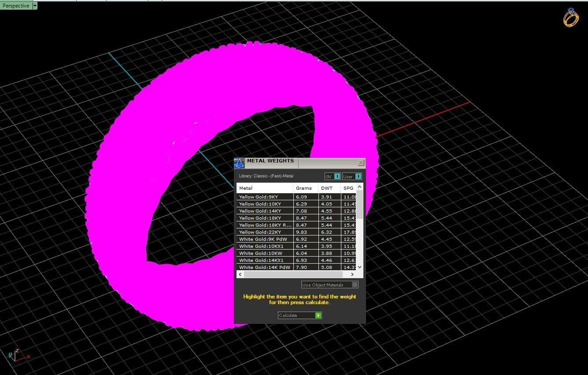Select the Yellow Gold:10KY row
The height and width of the screenshot is (375, 588).
(296, 204)
